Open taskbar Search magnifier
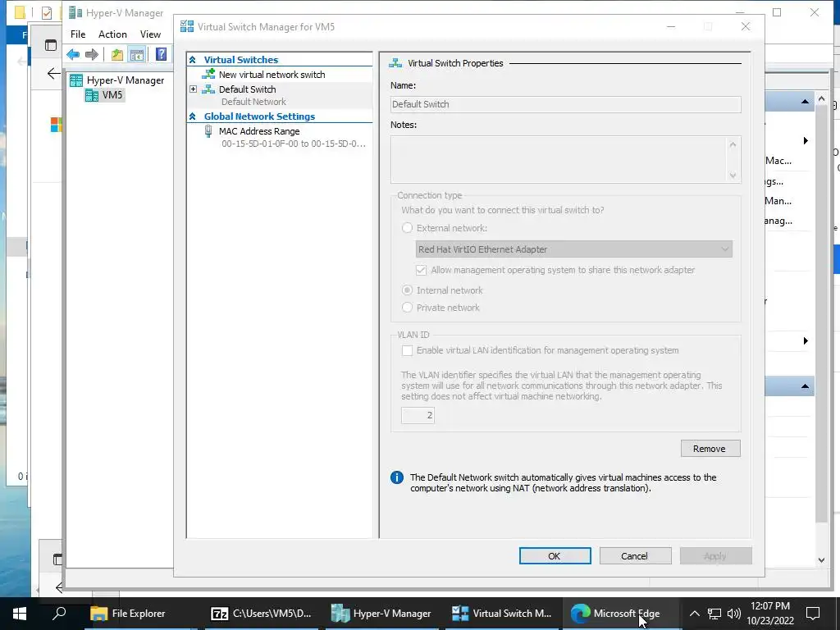Screen dimensions: 840x630 click(59, 613)
